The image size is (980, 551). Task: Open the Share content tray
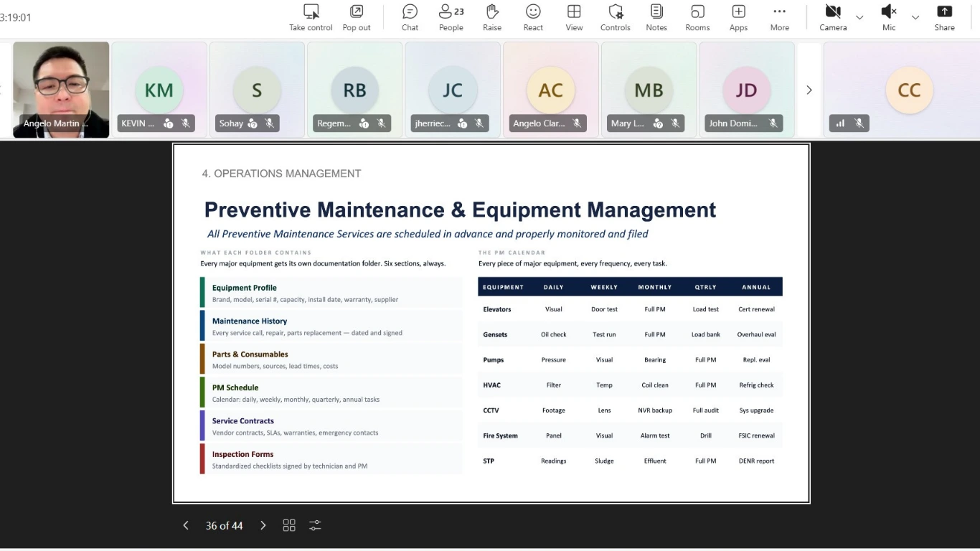point(945,18)
